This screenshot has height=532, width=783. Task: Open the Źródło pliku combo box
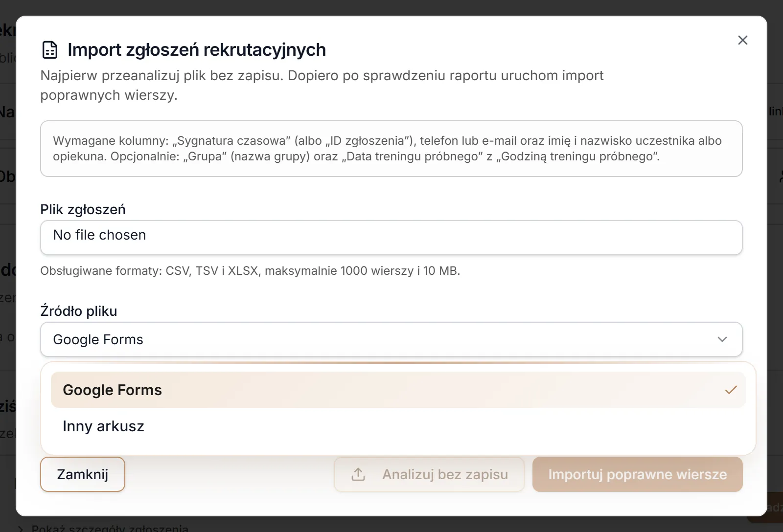(391, 339)
